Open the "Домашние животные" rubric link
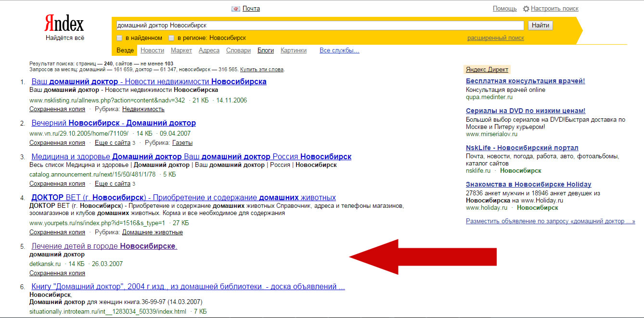The image size is (644, 318). [153, 232]
